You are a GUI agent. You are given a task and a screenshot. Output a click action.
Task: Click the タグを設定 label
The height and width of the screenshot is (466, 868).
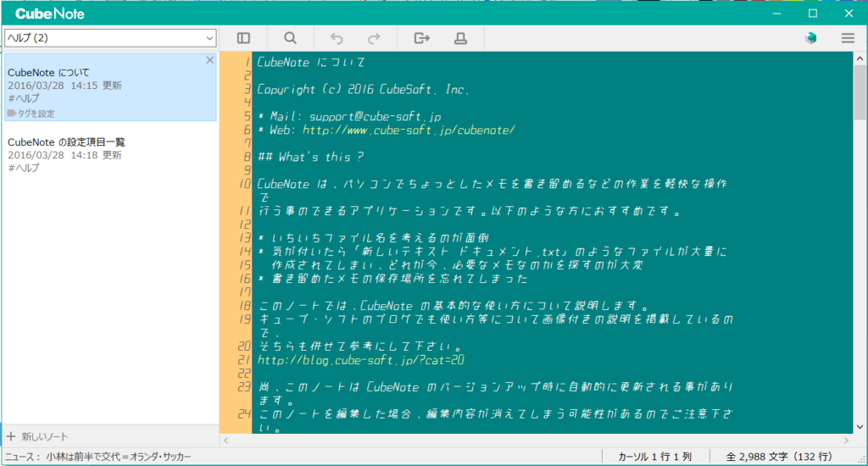36,114
